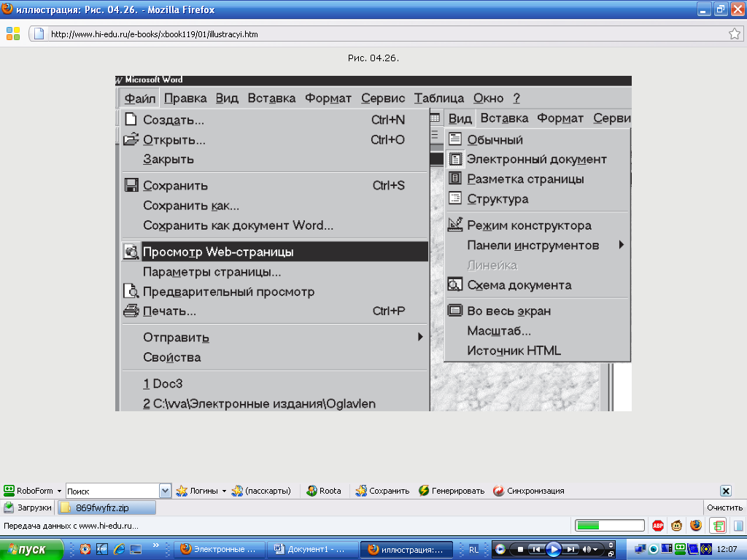Click the network computers tray icon
Screen dimensions: 747x560
point(640,550)
